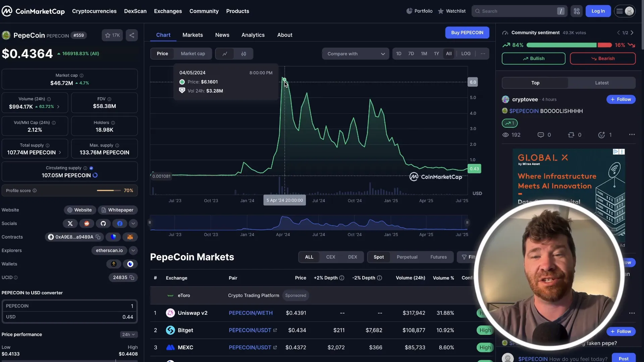Open the Reddit social link
The height and width of the screenshot is (362, 644).
87,224
